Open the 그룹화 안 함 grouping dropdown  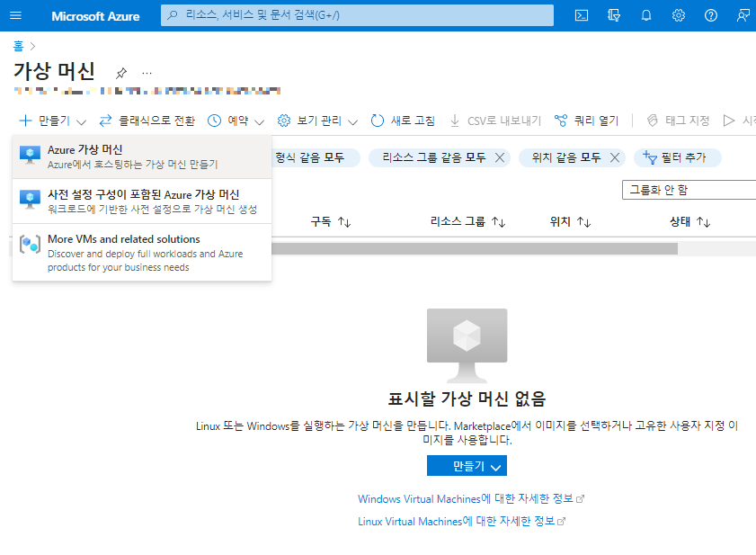[689, 190]
